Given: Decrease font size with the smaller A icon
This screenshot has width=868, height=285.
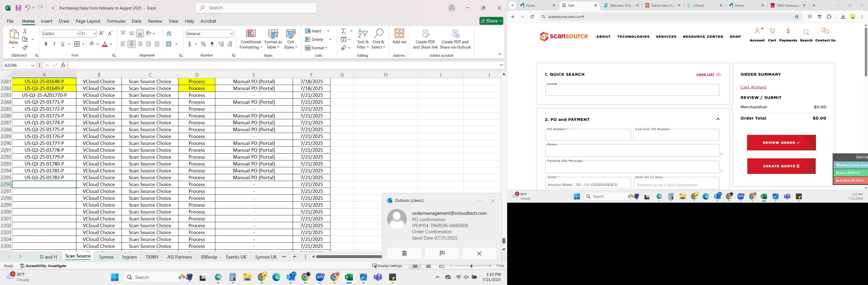Looking at the screenshot, I should pos(110,33).
